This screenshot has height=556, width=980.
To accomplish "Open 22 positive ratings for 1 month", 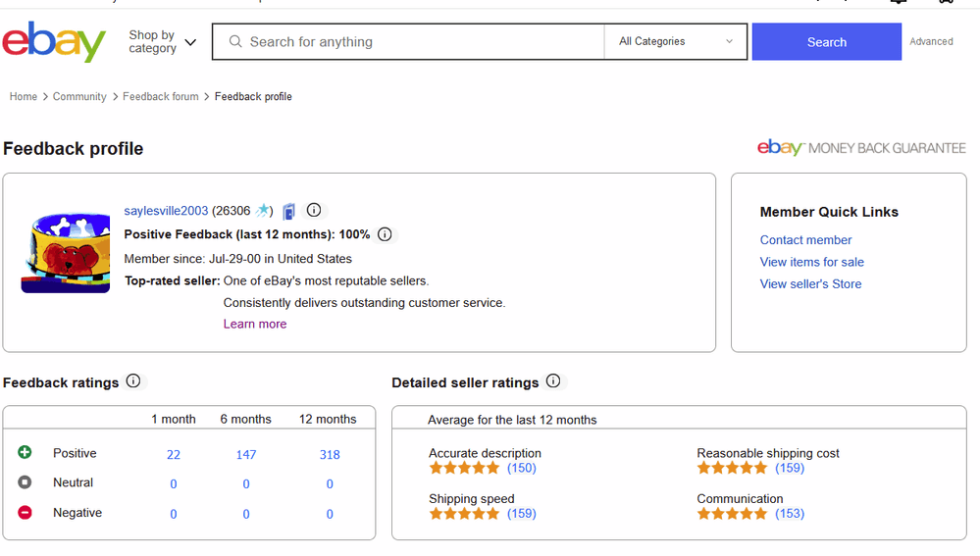I will coord(174,455).
